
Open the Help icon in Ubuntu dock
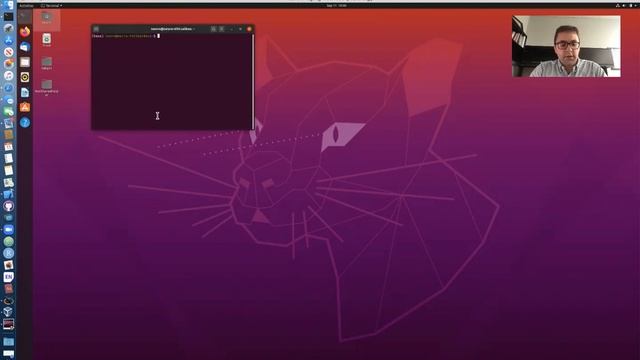click(25, 122)
